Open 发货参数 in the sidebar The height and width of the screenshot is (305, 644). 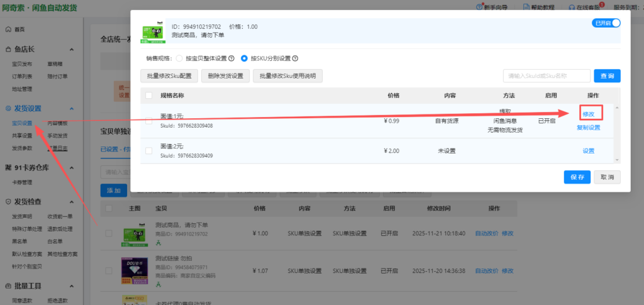click(x=22, y=148)
